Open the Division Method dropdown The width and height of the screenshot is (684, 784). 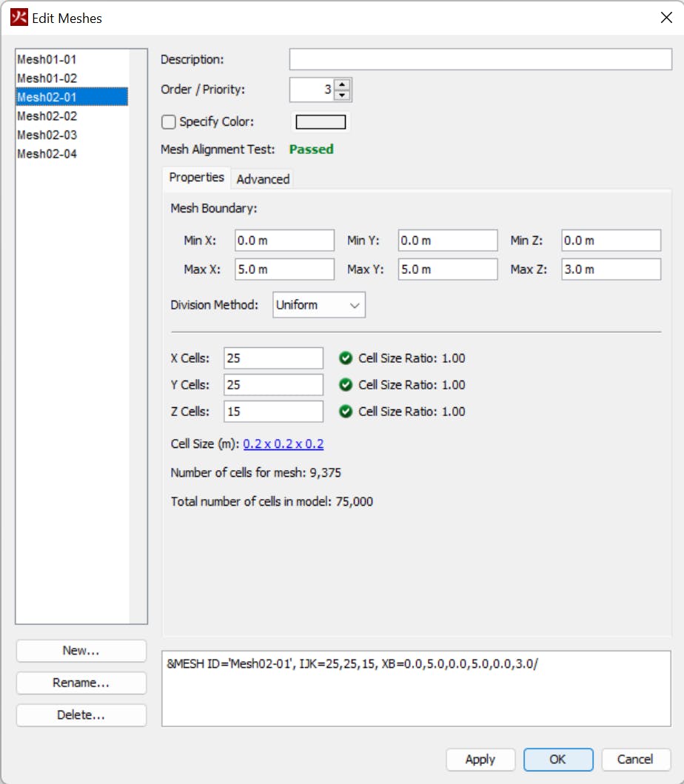pyautogui.click(x=319, y=305)
